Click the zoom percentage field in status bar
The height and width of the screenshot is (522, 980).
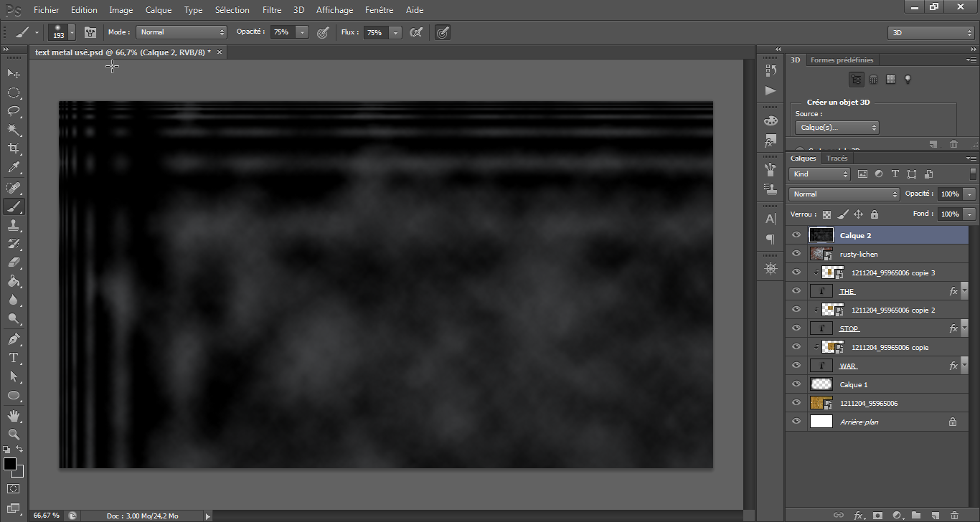point(46,515)
